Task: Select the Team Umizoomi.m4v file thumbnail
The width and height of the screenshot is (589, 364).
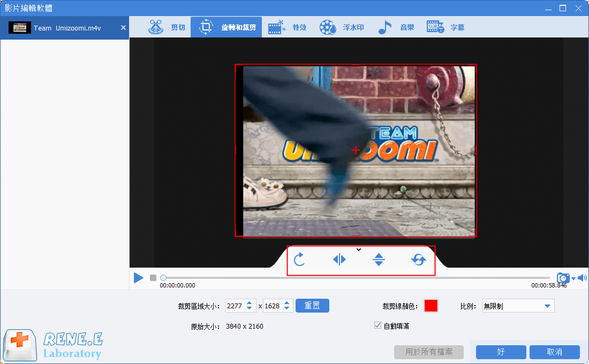Action: [19, 28]
